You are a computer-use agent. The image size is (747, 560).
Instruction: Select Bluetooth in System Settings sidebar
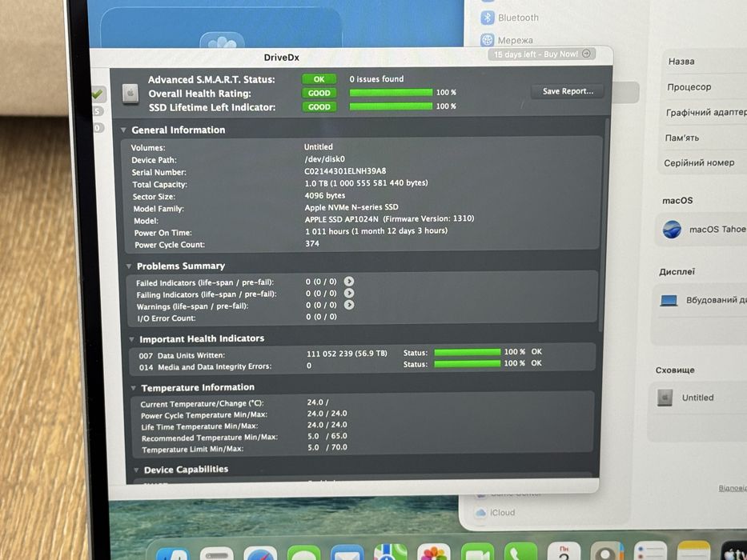[x=518, y=18]
